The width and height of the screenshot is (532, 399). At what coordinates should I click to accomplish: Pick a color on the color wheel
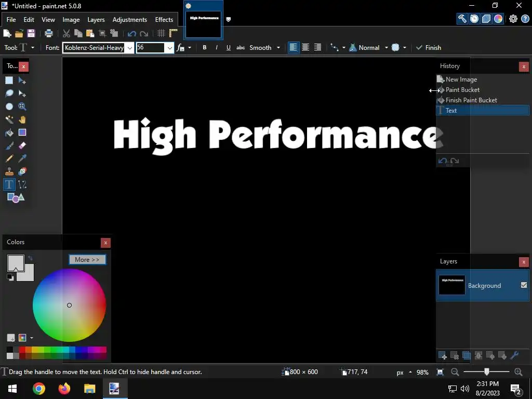click(x=69, y=305)
